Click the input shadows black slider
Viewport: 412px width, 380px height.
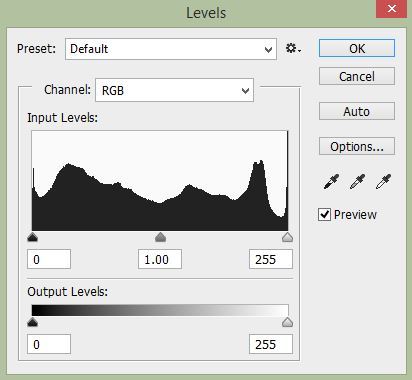point(32,237)
